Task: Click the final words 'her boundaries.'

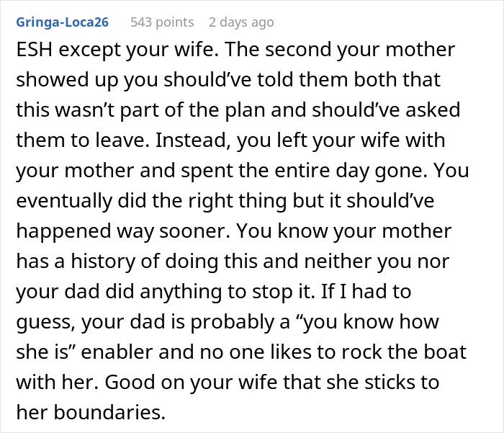Action: point(91,412)
